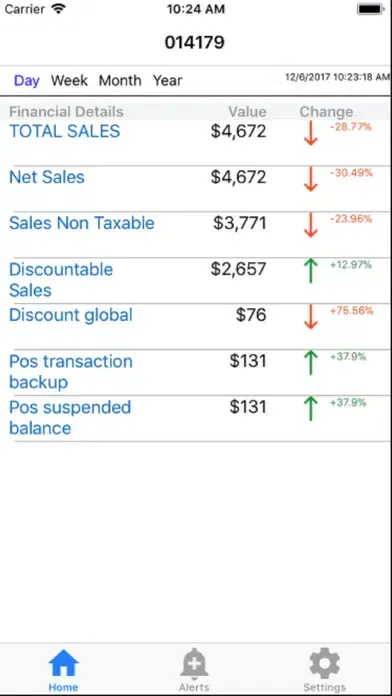Open the Settings gear icon
This screenshot has height=696, width=392.
coord(325,663)
